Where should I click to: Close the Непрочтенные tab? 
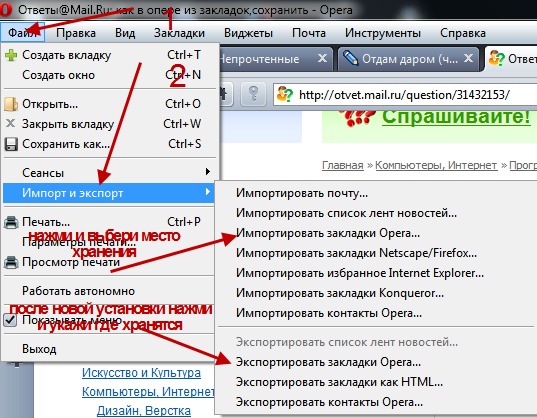click(x=322, y=58)
